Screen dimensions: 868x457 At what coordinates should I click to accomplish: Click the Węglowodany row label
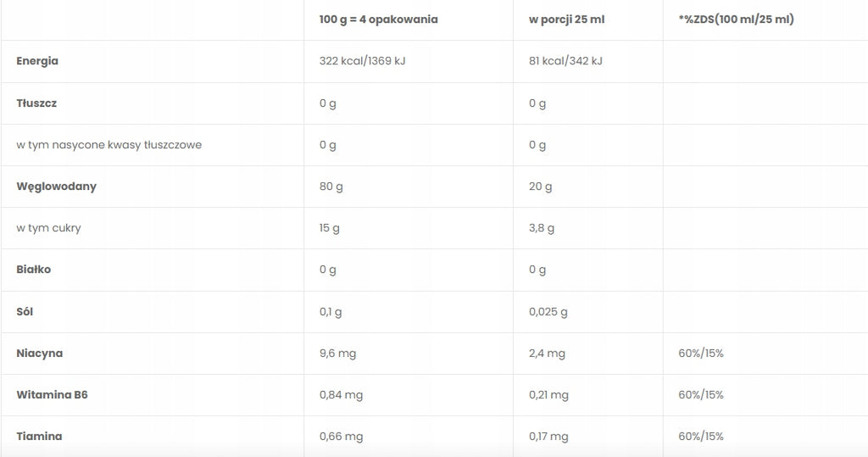(57, 187)
